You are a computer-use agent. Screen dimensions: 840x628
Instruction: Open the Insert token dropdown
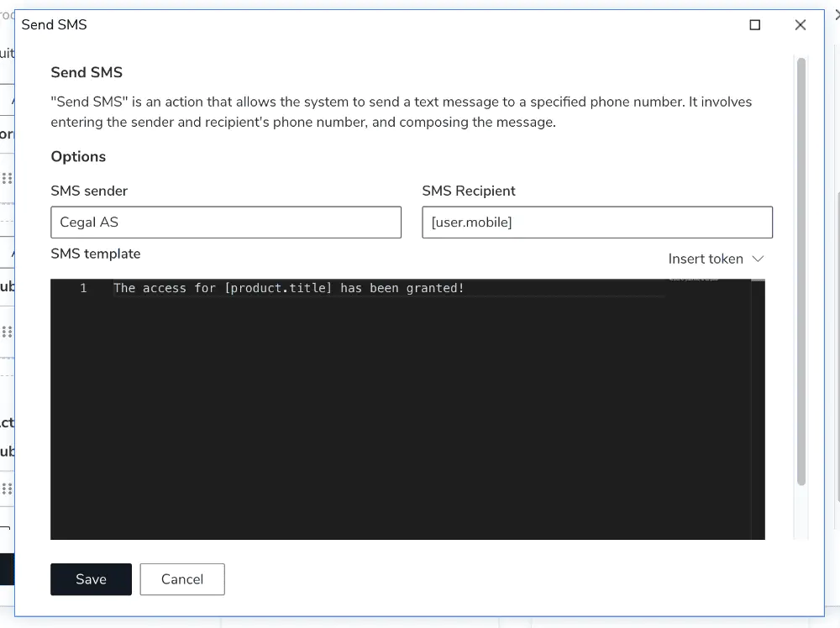(706, 259)
